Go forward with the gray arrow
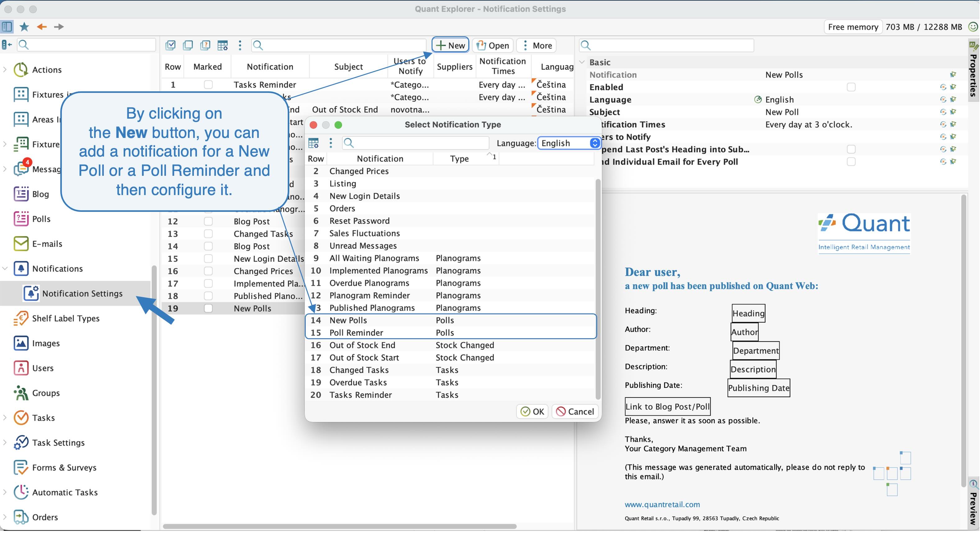Screen dimensions: 980x533 59,27
